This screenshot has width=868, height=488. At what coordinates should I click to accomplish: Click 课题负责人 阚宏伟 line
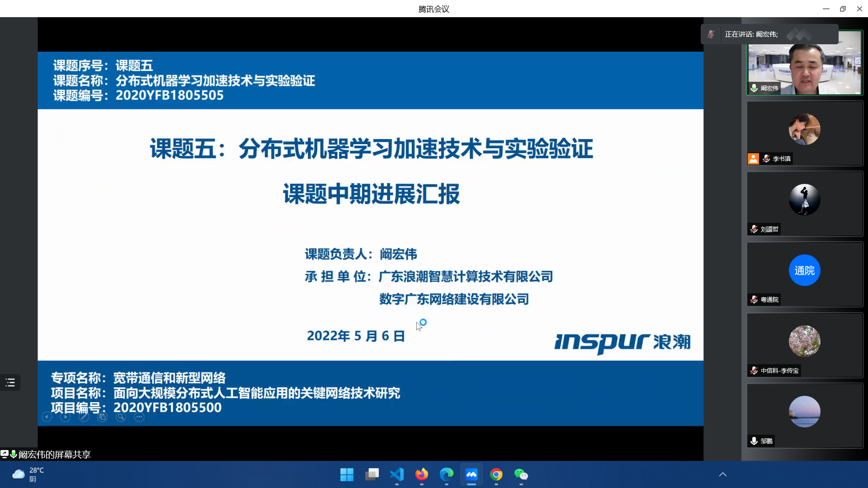361,254
